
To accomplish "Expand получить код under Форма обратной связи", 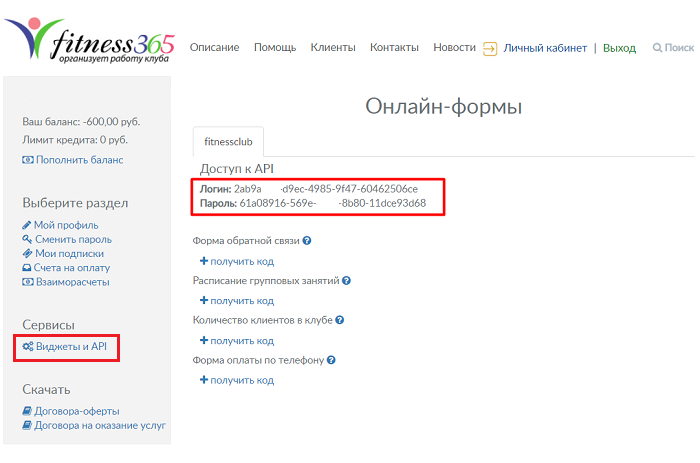I will tap(237, 261).
